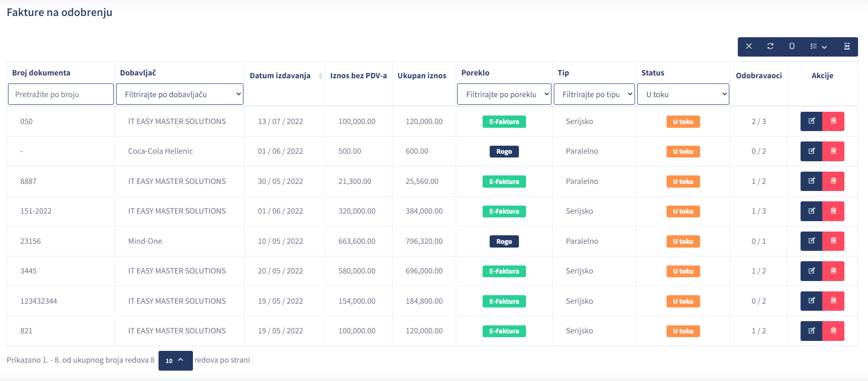
Task: Open the supplier filter dropdown
Action: coord(179,94)
